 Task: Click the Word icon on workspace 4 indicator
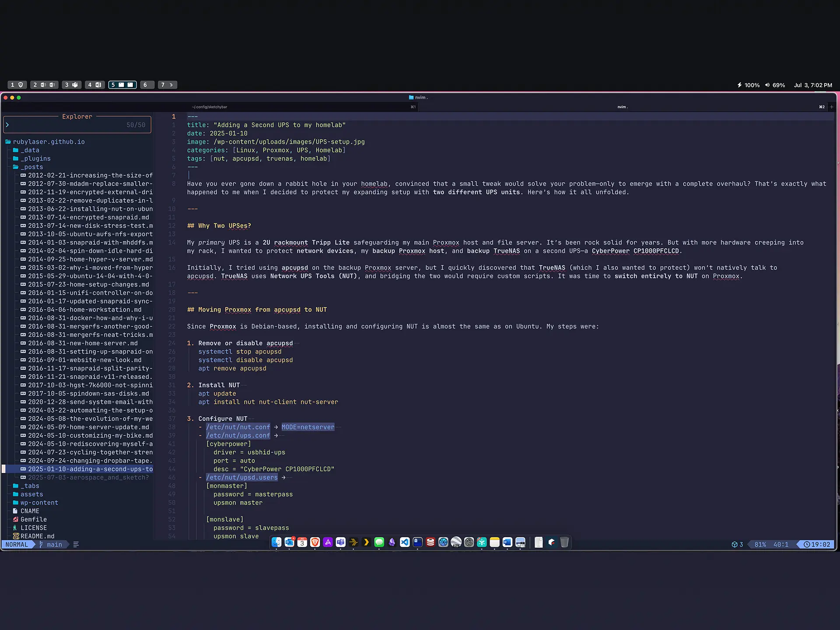point(99,85)
